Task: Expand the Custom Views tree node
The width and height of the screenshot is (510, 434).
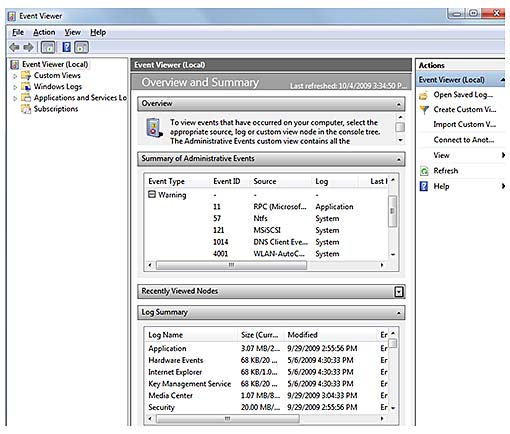Action: pos(15,76)
